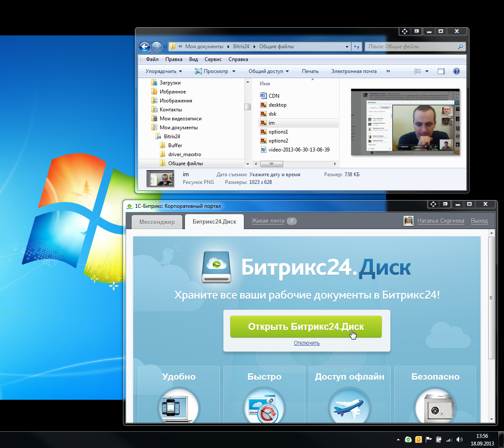
Task: Click the 1С-Битрикс window vertical scrollbar
Action: 491,298
